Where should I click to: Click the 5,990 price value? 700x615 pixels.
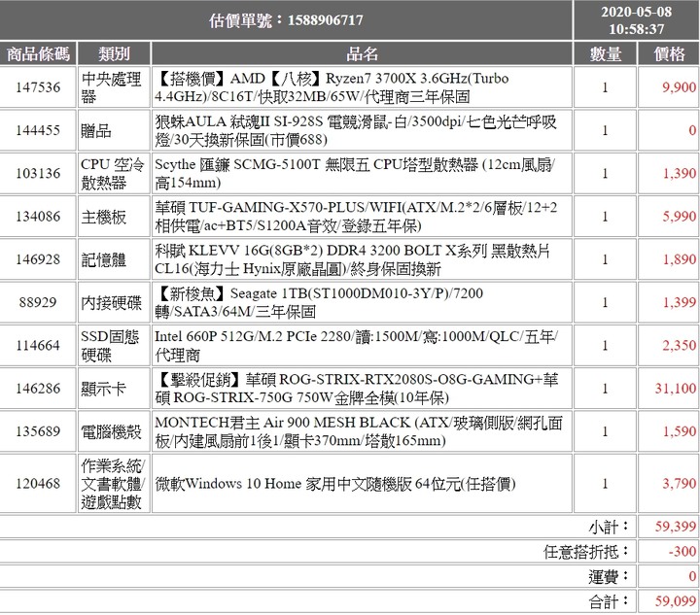coord(679,217)
